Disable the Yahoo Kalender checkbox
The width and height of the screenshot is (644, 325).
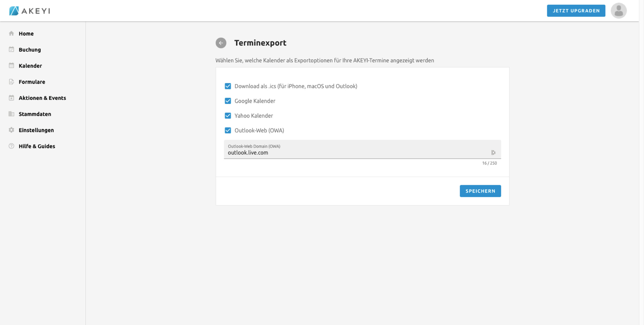pos(228,116)
